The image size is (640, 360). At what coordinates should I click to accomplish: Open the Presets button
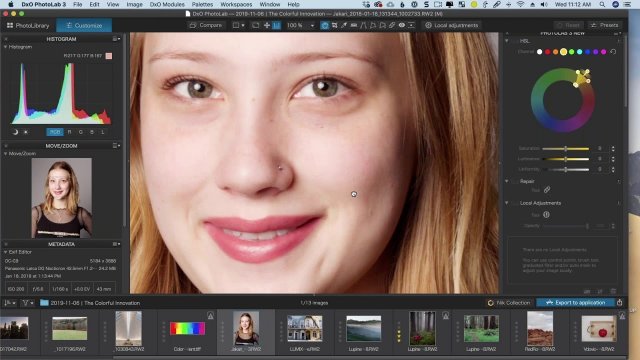tap(604, 25)
